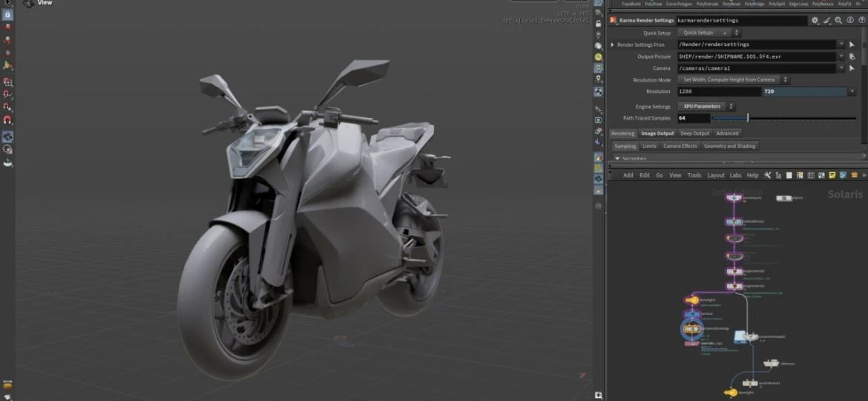Screen dimensions: 868x401
Task: Click the node name field karmarendersettings
Action: pyautogui.click(x=742, y=21)
